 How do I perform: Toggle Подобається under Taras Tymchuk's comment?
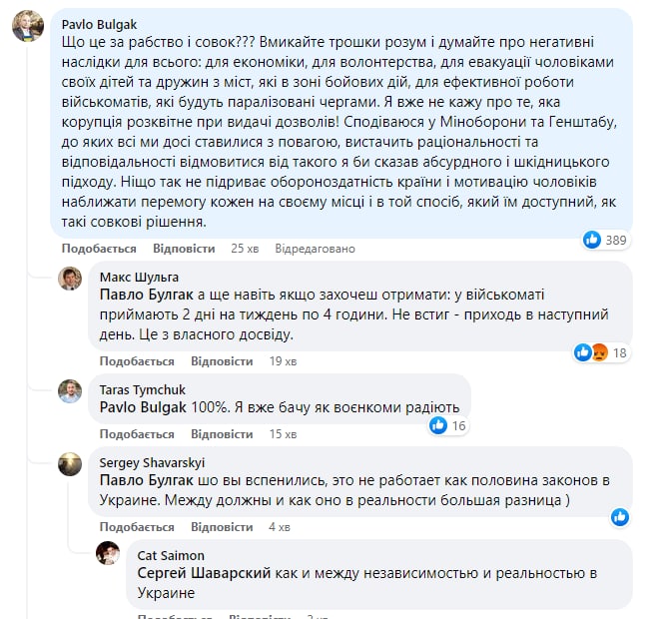pyautogui.click(x=137, y=434)
